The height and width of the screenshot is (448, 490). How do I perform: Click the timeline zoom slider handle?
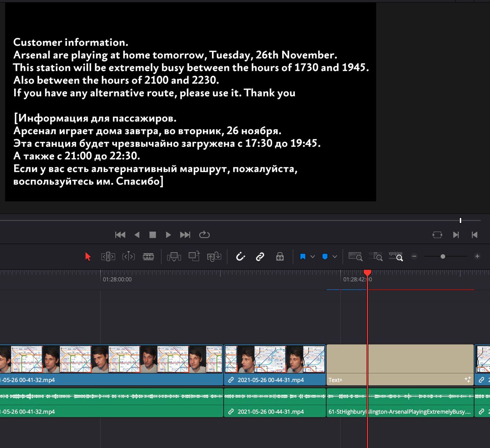point(443,257)
